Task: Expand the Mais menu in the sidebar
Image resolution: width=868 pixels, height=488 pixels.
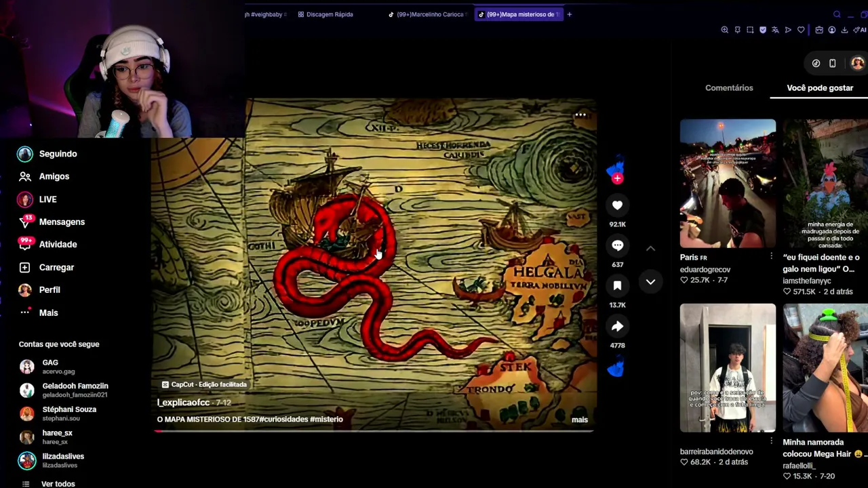Action: (x=39, y=312)
